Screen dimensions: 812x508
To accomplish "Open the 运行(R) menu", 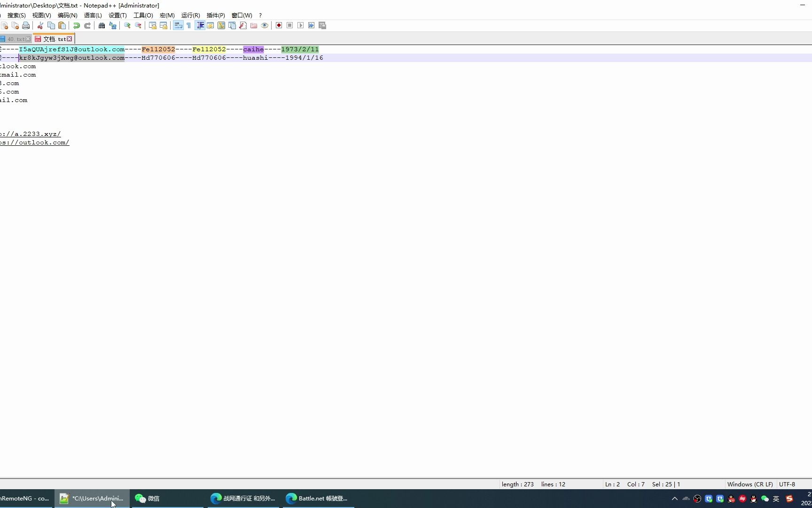I will click(x=190, y=15).
